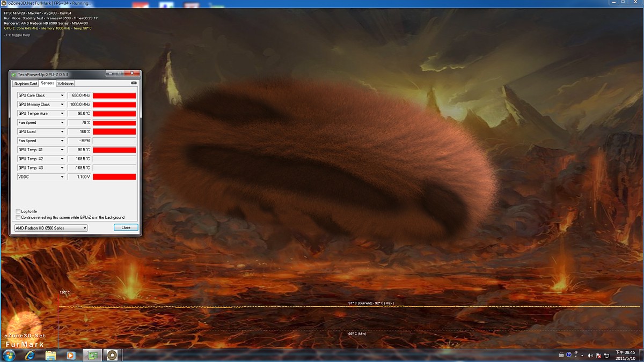This screenshot has width=644, height=362.
Task: Expand the GPU Memory Clock sensor dropdown
Action: 62,105
